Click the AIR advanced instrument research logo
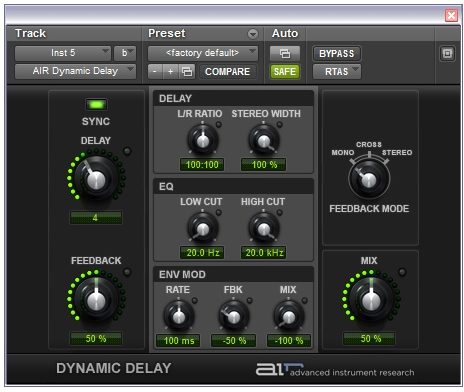The height and width of the screenshot is (392, 464). click(x=335, y=369)
